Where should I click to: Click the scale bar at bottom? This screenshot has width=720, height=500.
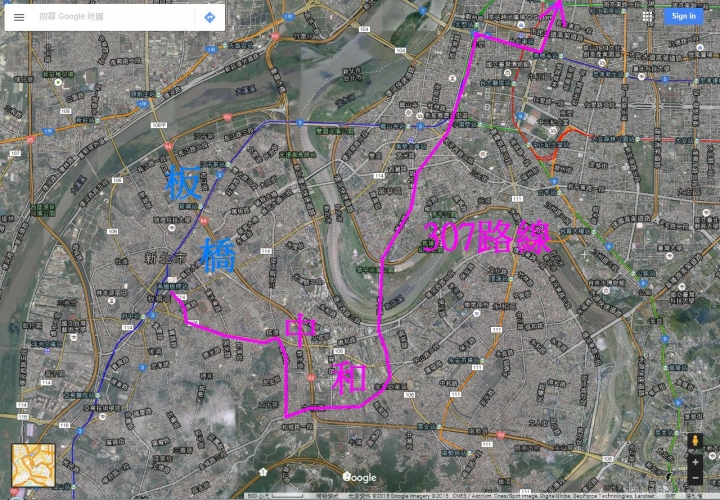click(x=276, y=496)
